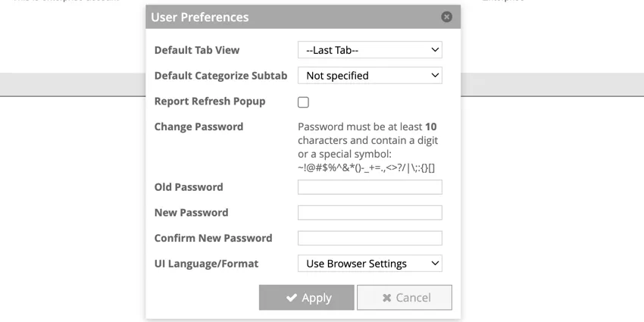Click into the New Password field
The height and width of the screenshot is (322, 644).
[x=370, y=213]
